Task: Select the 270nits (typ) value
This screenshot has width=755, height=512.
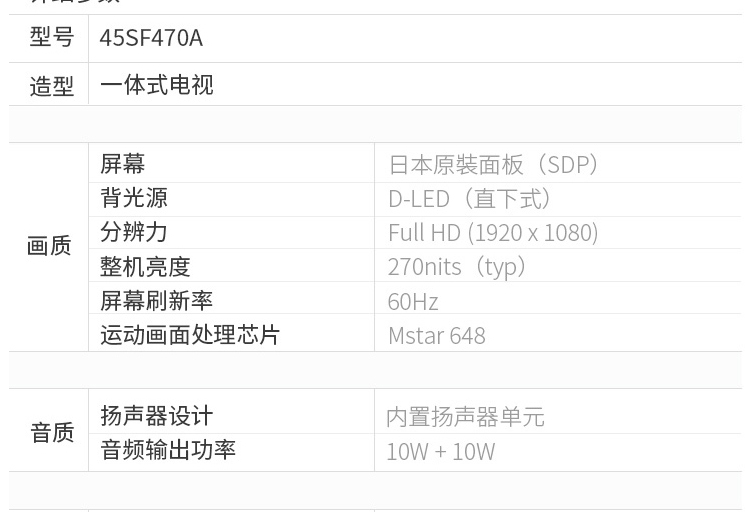Action: click(x=456, y=267)
